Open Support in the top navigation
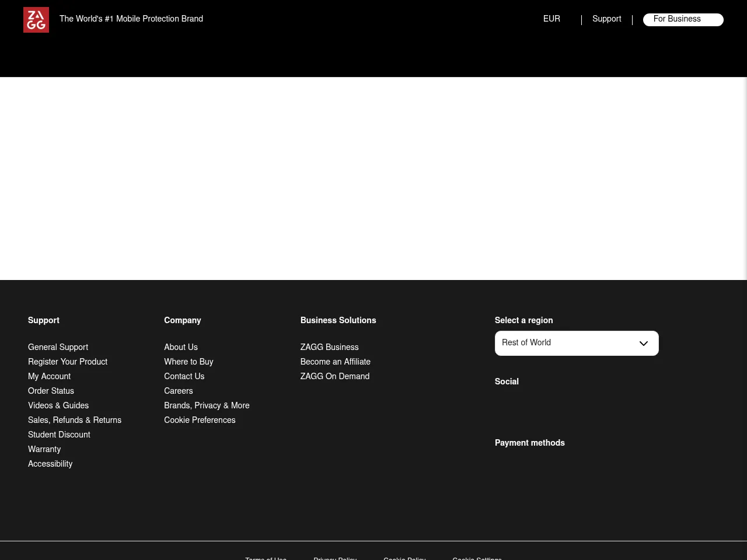This screenshot has width=747, height=560. tap(606, 19)
